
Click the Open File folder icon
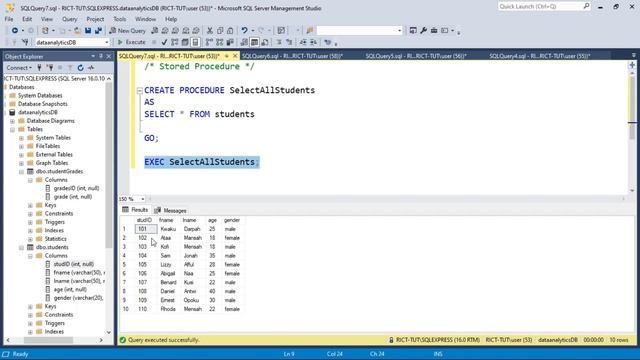point(77,31)
